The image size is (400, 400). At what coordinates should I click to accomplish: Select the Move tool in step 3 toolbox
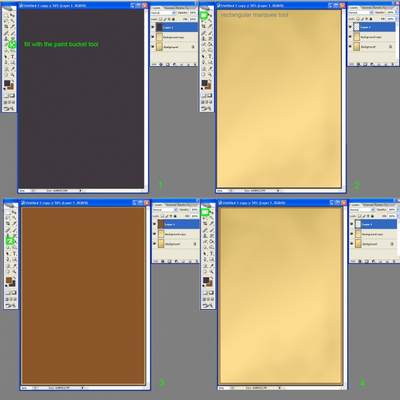pos(15,212)
